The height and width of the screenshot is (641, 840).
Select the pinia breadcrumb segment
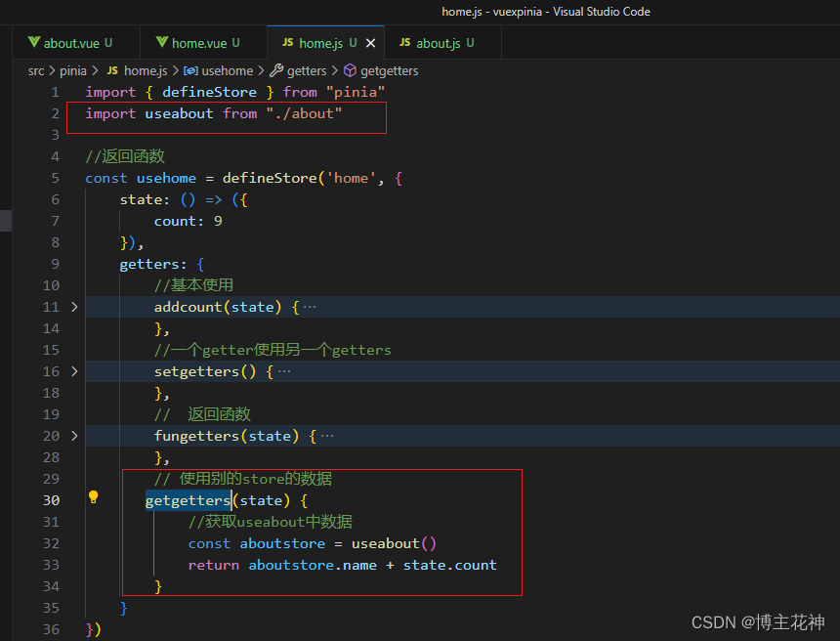point(73,70)
